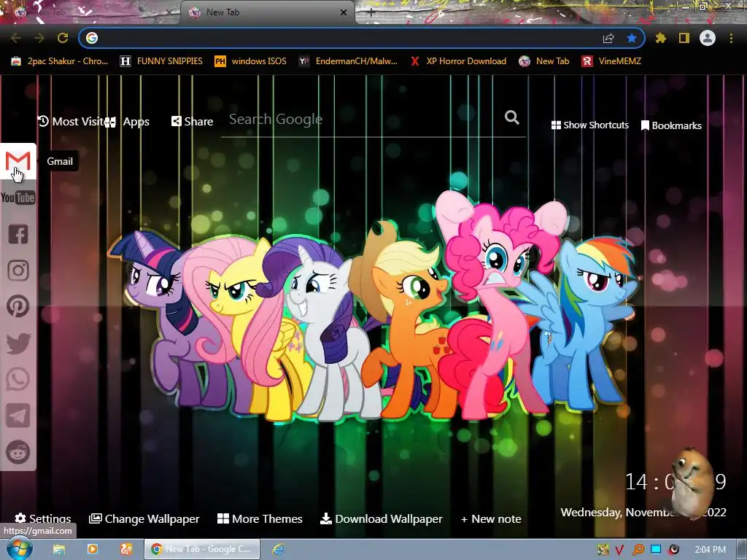Open the profile avatar menu

point(708,38)
